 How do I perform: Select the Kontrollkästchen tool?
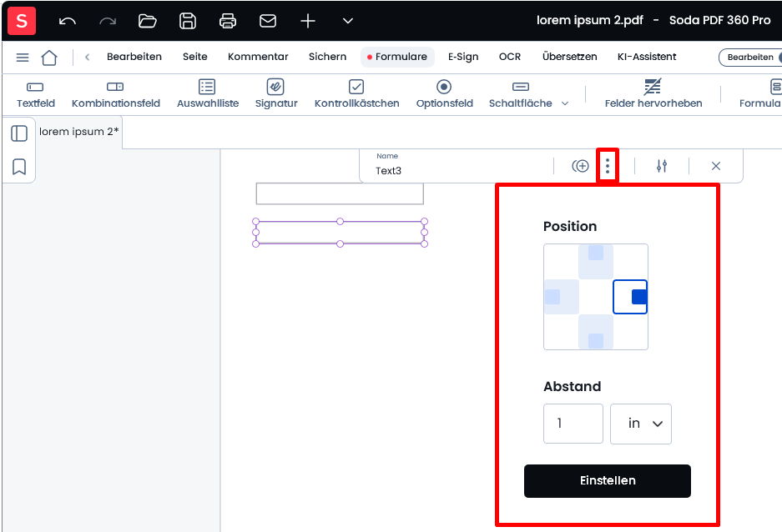coord(356,94)
